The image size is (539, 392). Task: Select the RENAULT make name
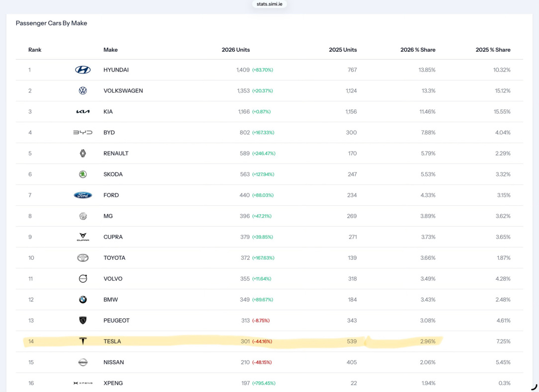pos(116,153)
